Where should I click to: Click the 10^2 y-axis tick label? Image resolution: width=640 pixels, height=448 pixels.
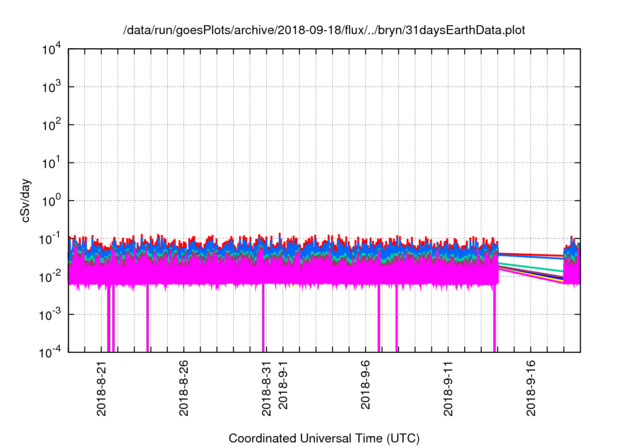51,125
